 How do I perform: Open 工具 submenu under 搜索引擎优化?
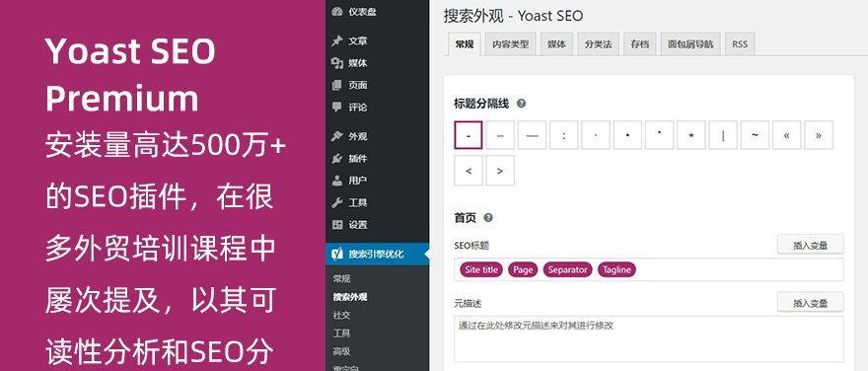(341, 334)
